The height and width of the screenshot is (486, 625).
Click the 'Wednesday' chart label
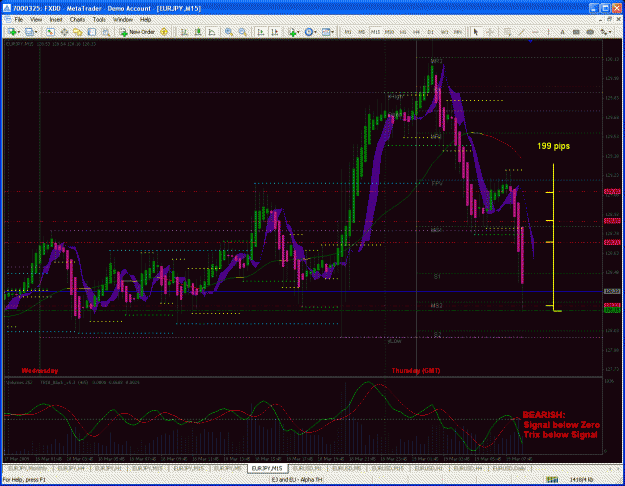coord(39,371)
